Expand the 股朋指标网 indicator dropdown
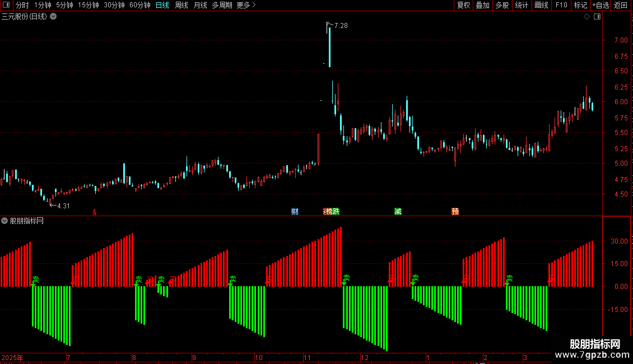Viewport: 633px width, 364px height. [4, 221]
